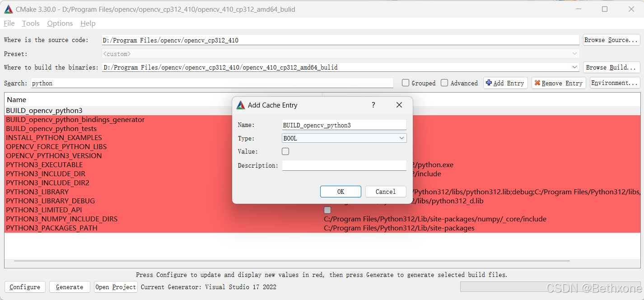
Task: Toggle the PYTHON3_LIMITED_API value checkbox
Action: point(327,210)
